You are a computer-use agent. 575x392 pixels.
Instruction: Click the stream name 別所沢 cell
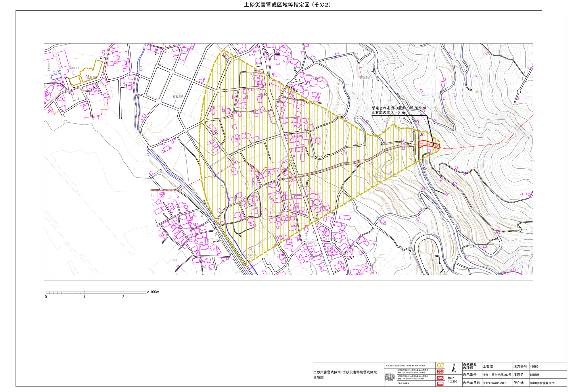[534, 375]
